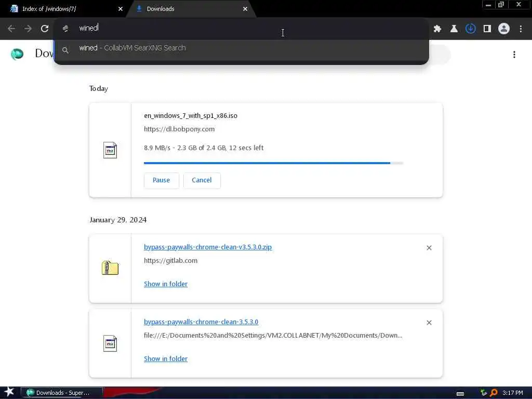Click the green network tray icon

pos(484,393)
